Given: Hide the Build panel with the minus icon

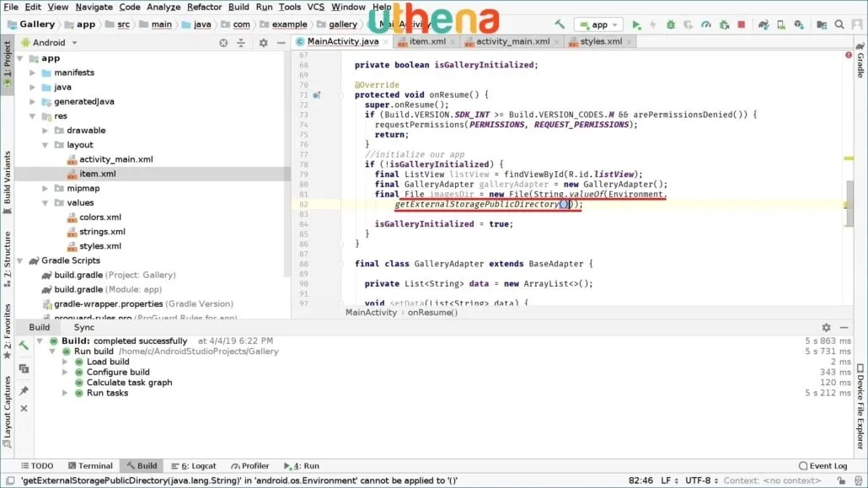Looking at the screenshot, I should [x=844, y=327].
